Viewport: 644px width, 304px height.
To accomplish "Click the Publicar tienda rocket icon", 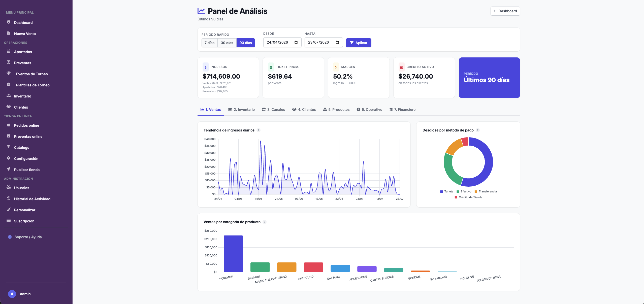I will (9, 169).
